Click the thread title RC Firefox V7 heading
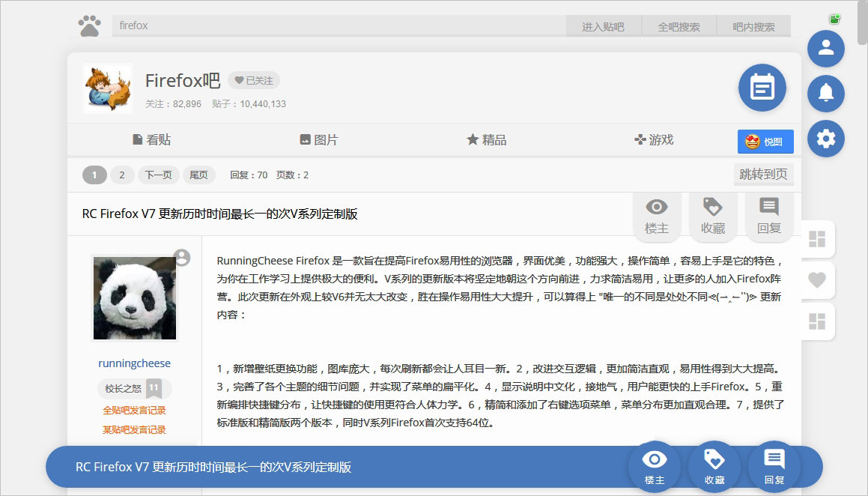This screenshot has height=496, width=868. click(219, 214)
